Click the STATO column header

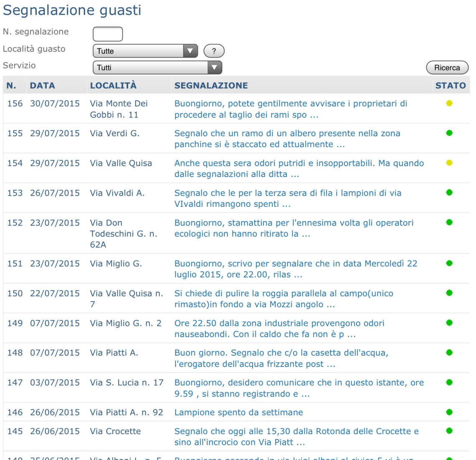450,86
